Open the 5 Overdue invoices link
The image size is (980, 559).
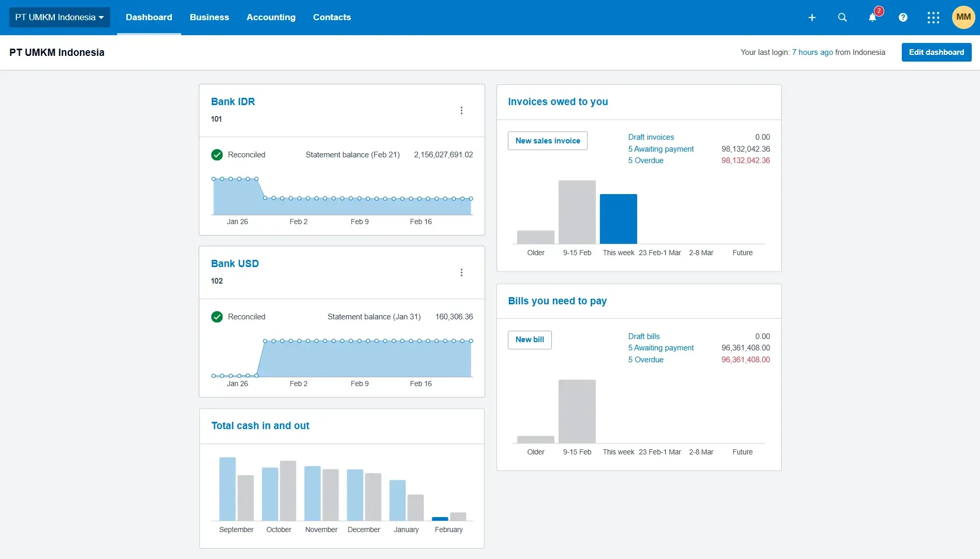coord(646,160)
